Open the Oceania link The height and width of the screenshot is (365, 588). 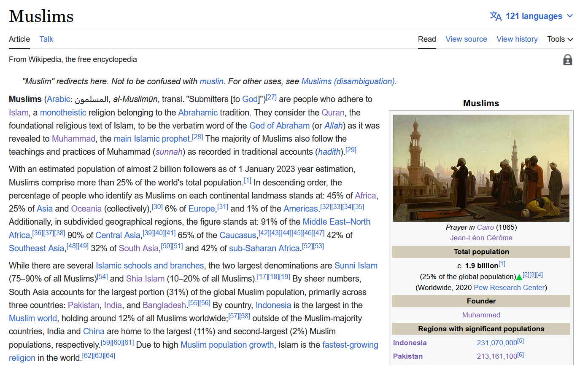click(86, 209)
